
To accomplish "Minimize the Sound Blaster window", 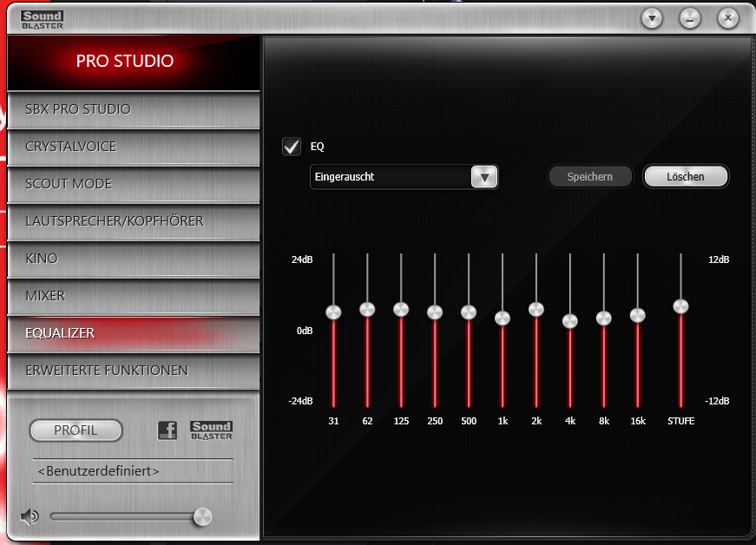I will [x=690, y=19].
